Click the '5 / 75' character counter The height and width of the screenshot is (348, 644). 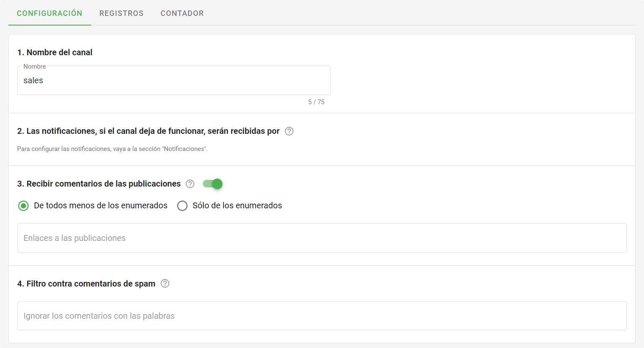coord(316,102)
